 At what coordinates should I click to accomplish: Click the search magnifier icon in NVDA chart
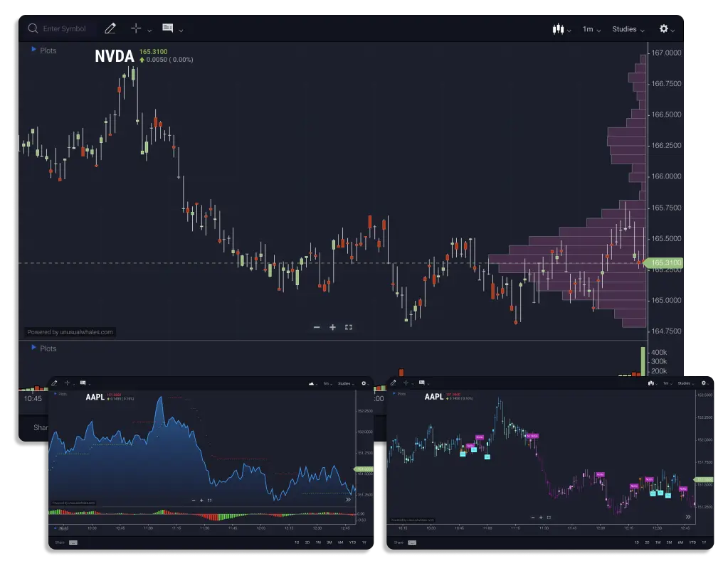click(x=33, y=28)
